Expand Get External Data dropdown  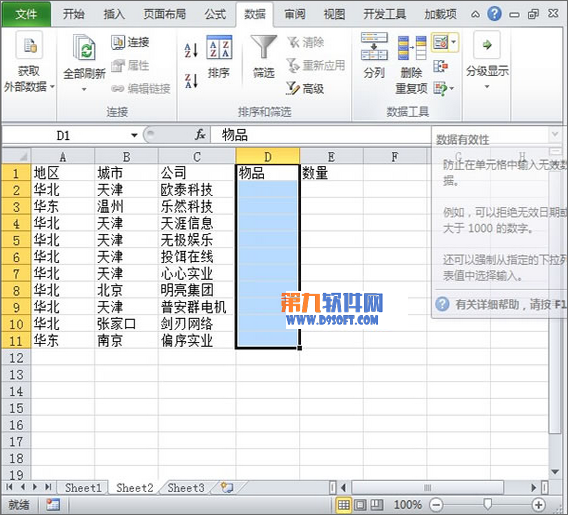[52, 87]
